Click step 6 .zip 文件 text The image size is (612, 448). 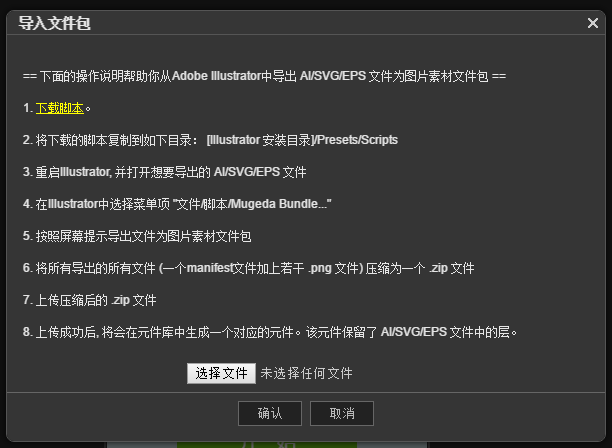[452, 268]
